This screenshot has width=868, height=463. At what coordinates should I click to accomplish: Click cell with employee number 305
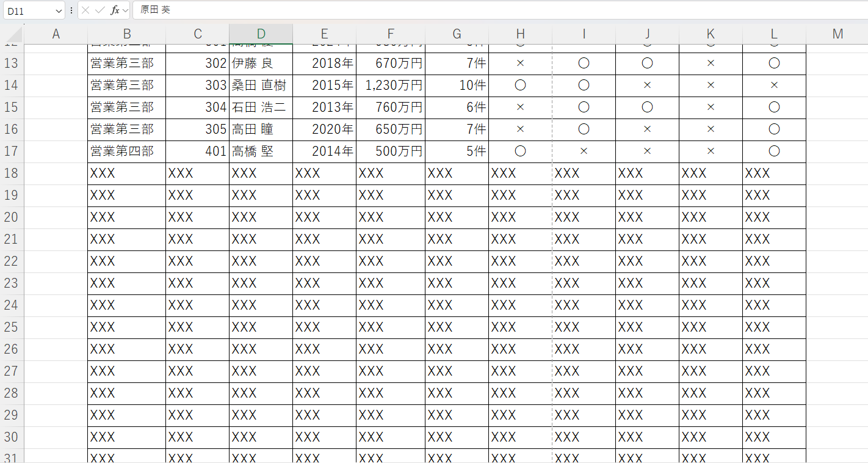pos(197,129)
